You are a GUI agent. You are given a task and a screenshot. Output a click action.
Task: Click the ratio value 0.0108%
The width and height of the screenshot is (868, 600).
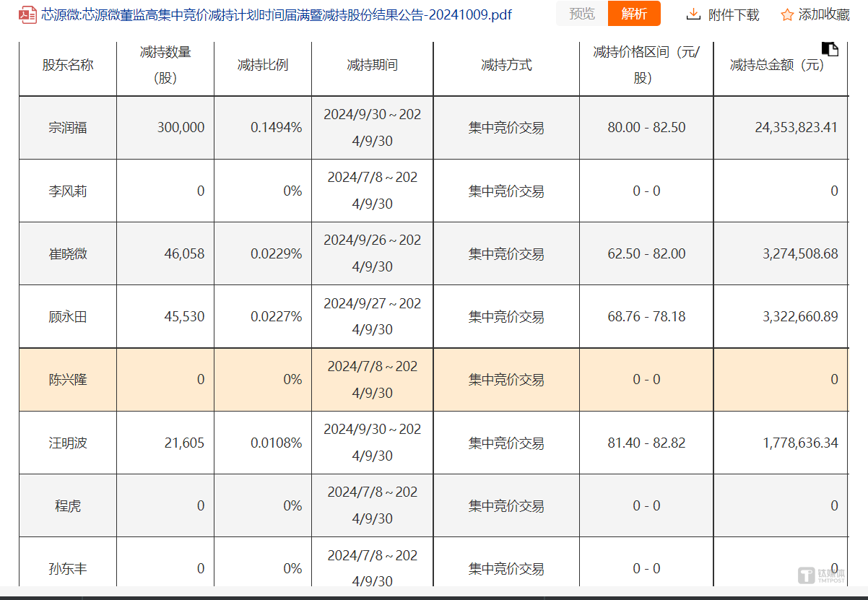point(277,443)
